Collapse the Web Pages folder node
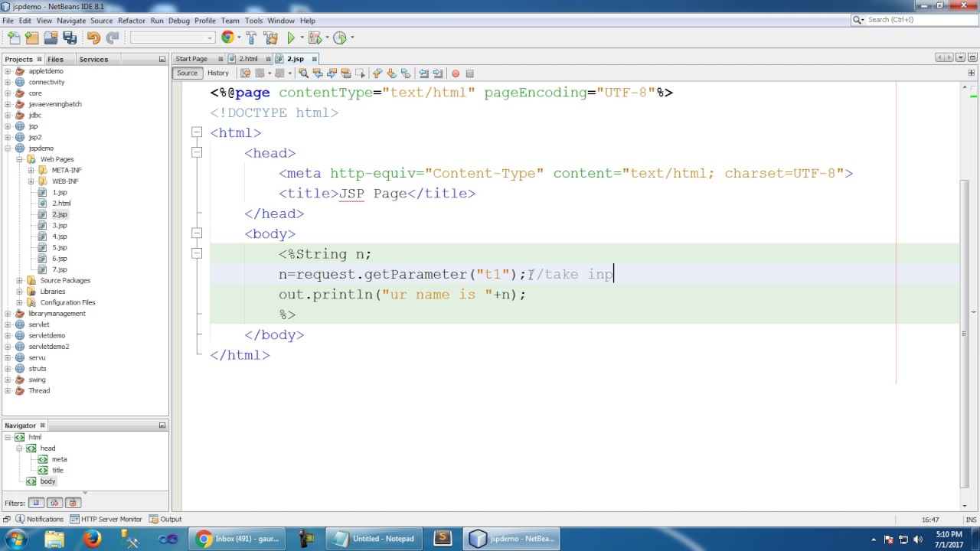The image size is (980, 551). (x=19, y=159)
